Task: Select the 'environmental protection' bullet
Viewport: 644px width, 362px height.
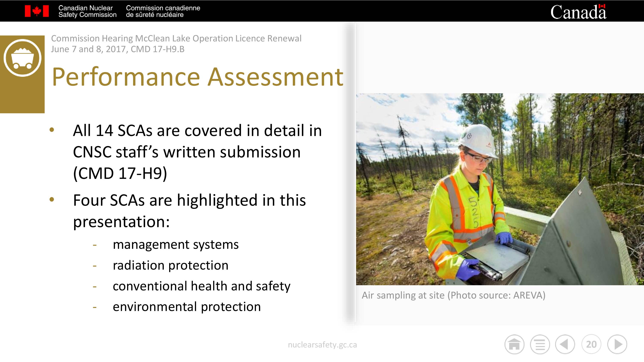Action: [187, 306]
